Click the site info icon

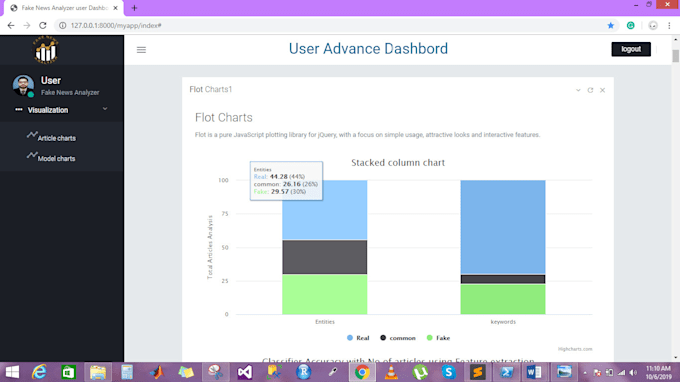pos(62,26)
